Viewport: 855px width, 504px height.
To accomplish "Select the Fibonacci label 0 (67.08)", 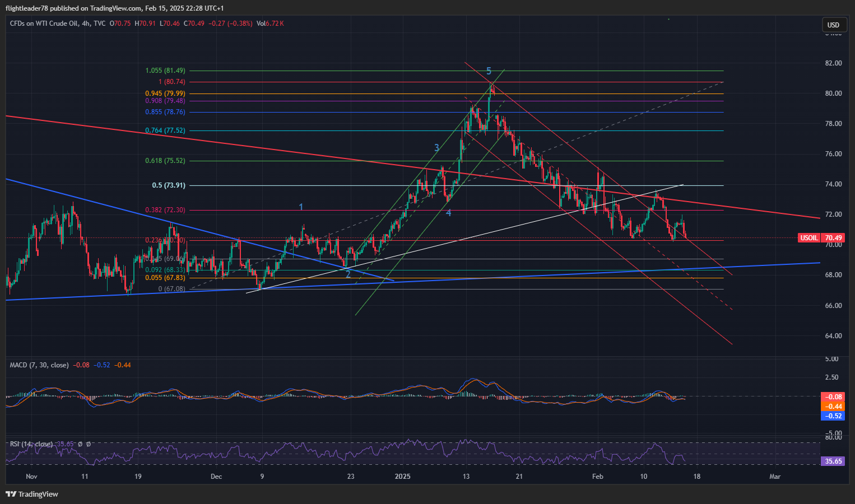I will (172, 289).
